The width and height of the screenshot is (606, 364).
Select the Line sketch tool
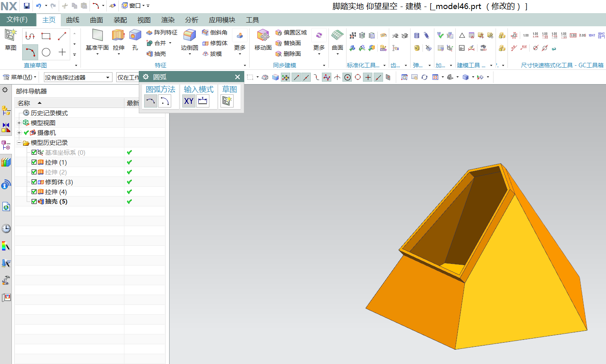62,36
